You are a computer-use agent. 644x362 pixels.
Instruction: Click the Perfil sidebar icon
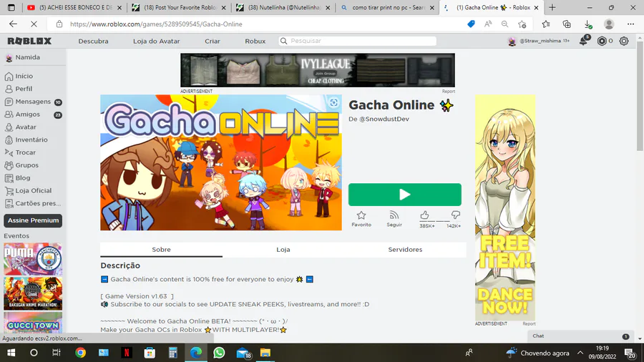point(9,89)
